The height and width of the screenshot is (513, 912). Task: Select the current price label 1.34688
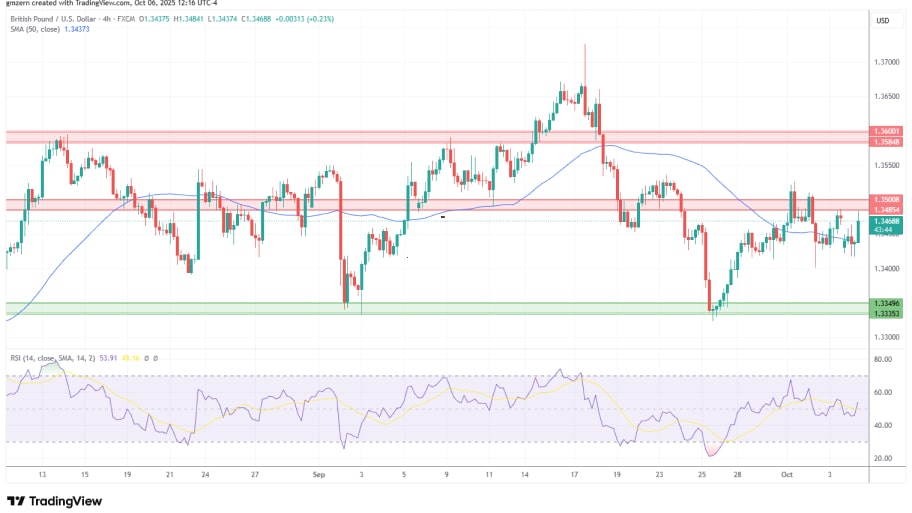point(884,221)
